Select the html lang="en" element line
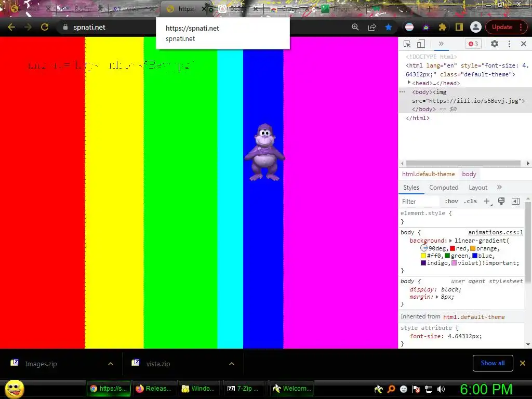 pyautogui.click(x=467, y=70)
